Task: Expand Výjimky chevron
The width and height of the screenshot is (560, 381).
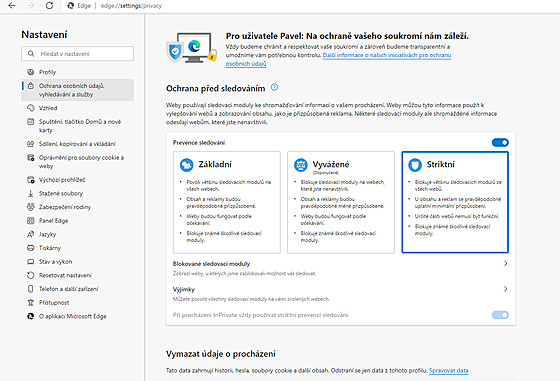Action: click(x=505, y=289)
